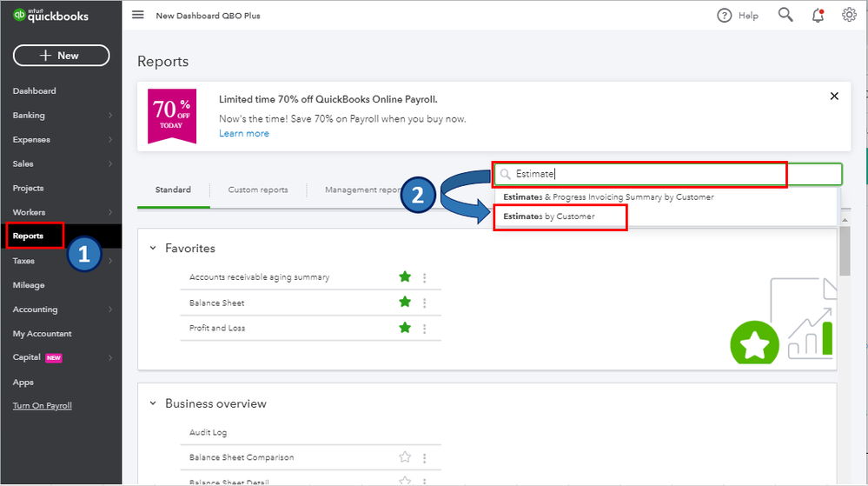Open the settings gear icon

tap(849, 15)
